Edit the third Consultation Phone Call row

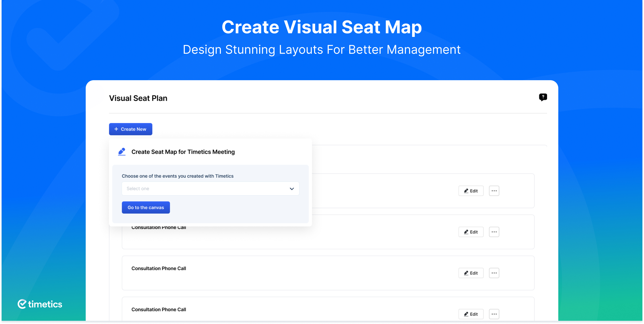pos(471,273)
